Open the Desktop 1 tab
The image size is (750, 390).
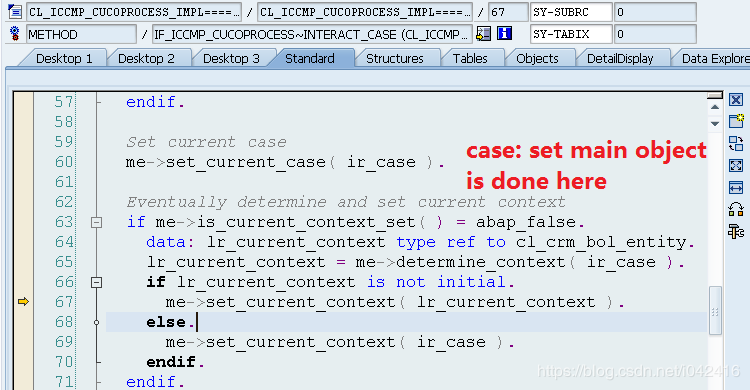click(x=64, y=58)
